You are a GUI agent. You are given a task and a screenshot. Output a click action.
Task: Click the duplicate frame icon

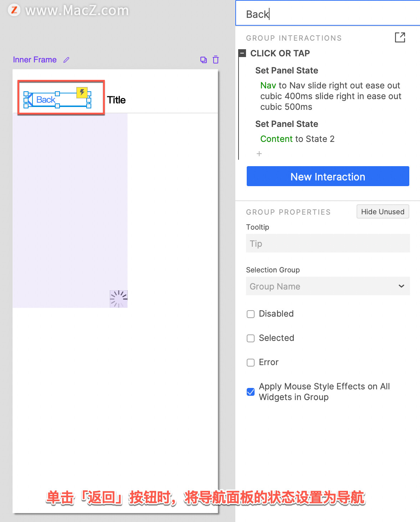point(204,60)
